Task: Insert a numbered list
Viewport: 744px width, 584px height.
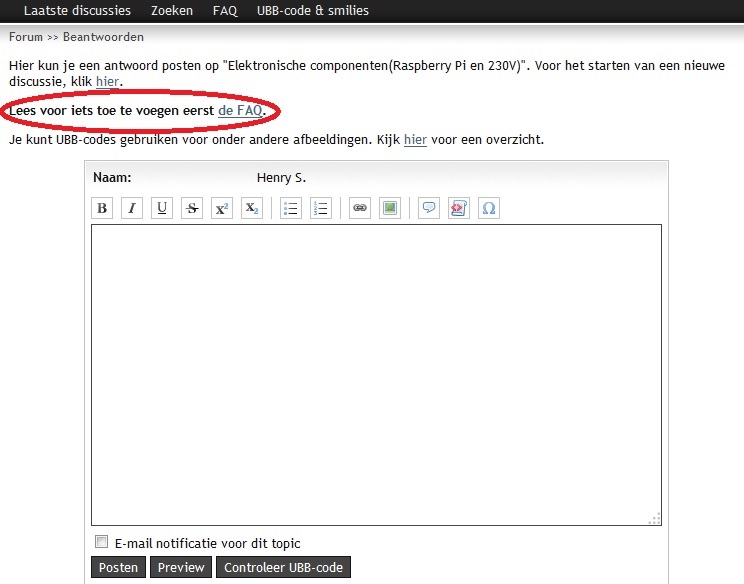Action: [x=320, y=208]
